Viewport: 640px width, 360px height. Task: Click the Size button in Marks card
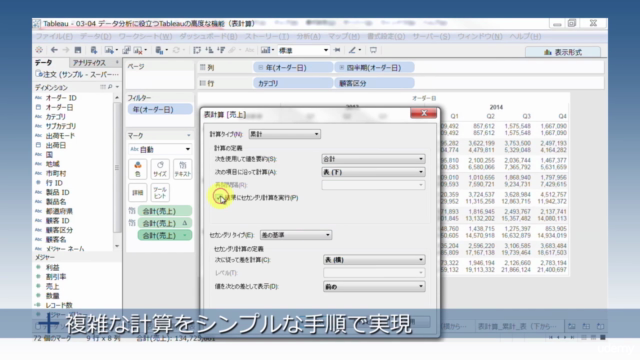160,169
